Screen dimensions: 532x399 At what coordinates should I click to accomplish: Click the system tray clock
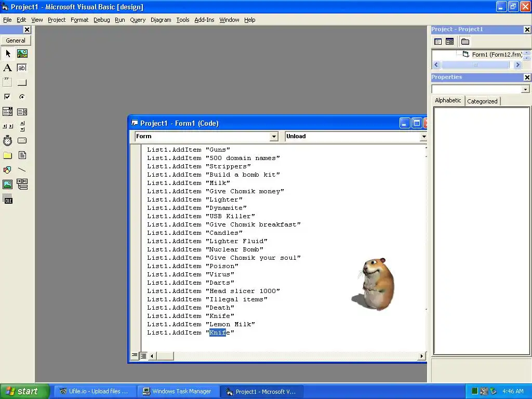coord(513,391)
